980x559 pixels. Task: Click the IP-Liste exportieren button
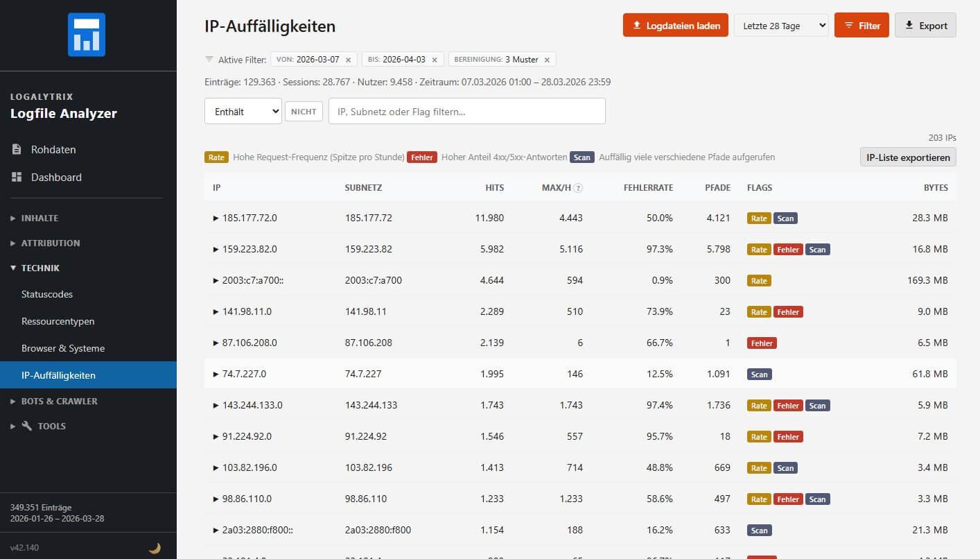coord(908,157)
